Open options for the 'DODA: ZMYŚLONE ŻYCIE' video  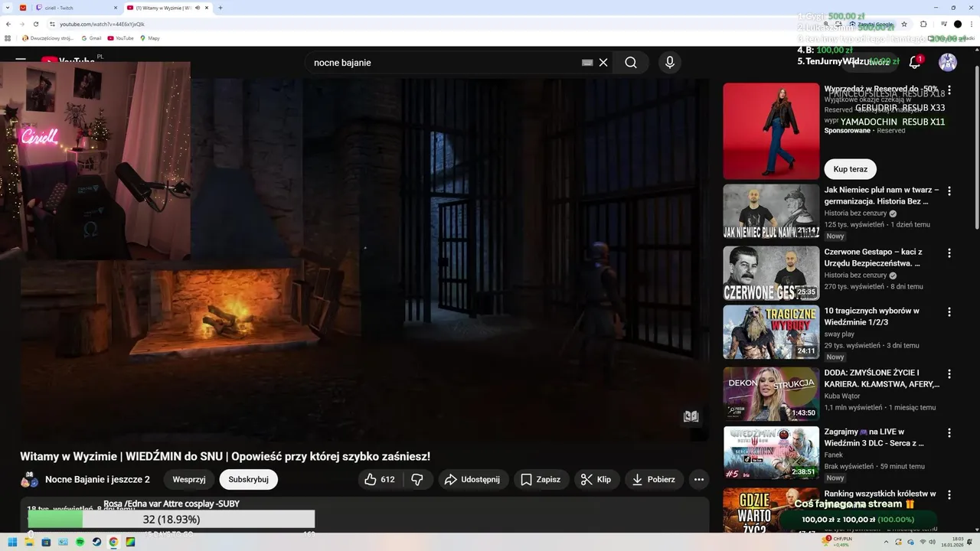pyautogui.click(x=949, y=373)
